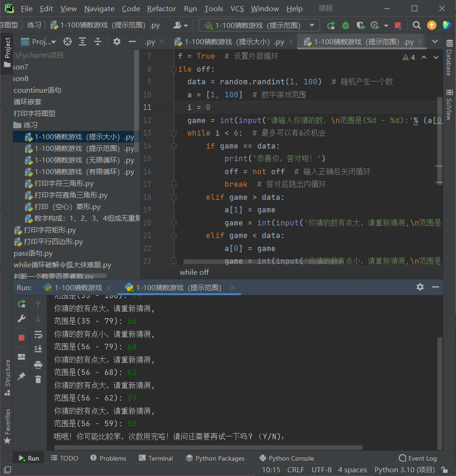Image resolution: width=456 pixels, height=476 pixels.
Task: Show the Problems tool window
Action: click(109, 458)
